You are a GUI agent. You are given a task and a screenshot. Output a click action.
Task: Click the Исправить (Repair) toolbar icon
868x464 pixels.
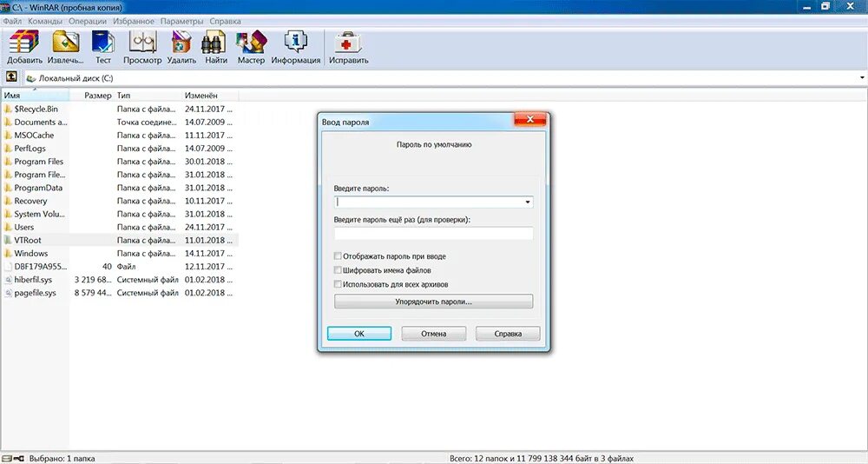pyautogui.click(x=348, y=42)
